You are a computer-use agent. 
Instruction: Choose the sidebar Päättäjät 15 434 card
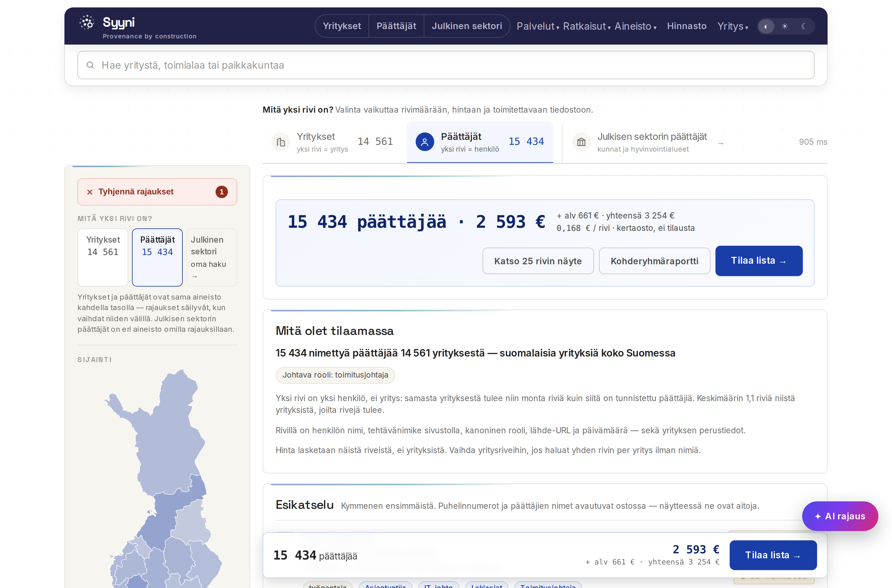click(x=157, y=257)
